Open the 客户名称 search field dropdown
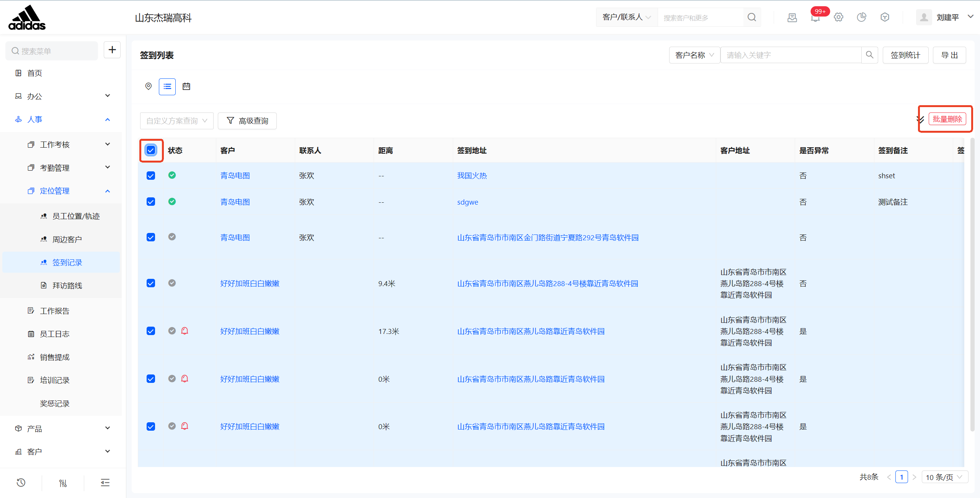This screenshot has width=980, height=498. click(694, 55)
